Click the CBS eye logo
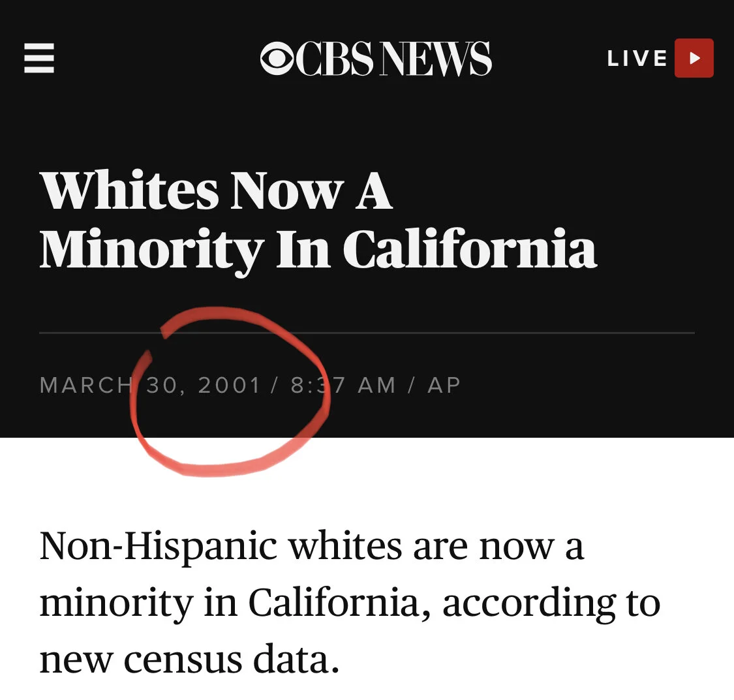 277,59
